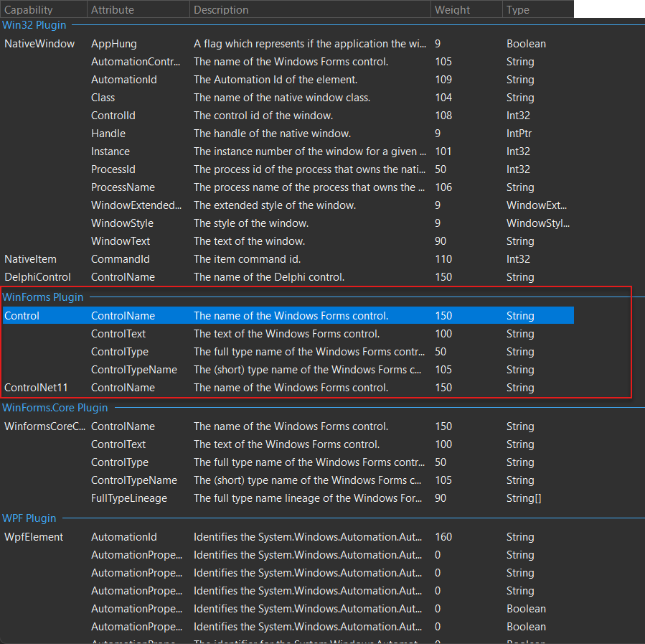The image size is (645, 644).
Task: Select the weight value 160
Action: 443,537
